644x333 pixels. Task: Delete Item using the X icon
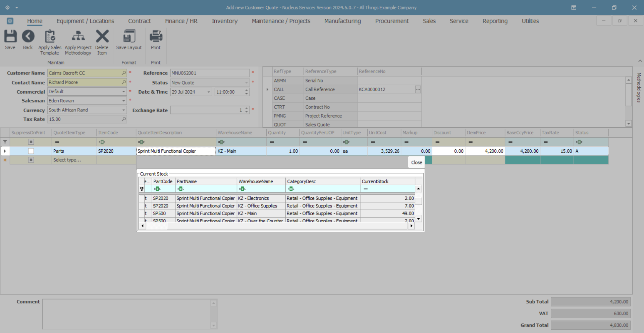click(x=102, y=37)
